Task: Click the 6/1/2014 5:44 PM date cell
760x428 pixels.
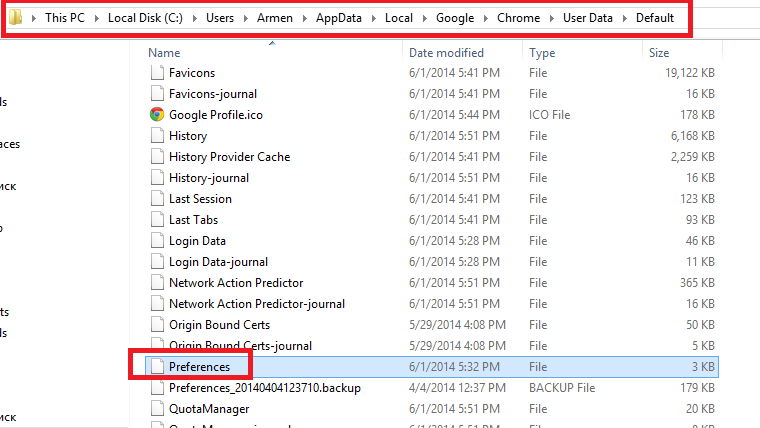Action: [454, 114]
